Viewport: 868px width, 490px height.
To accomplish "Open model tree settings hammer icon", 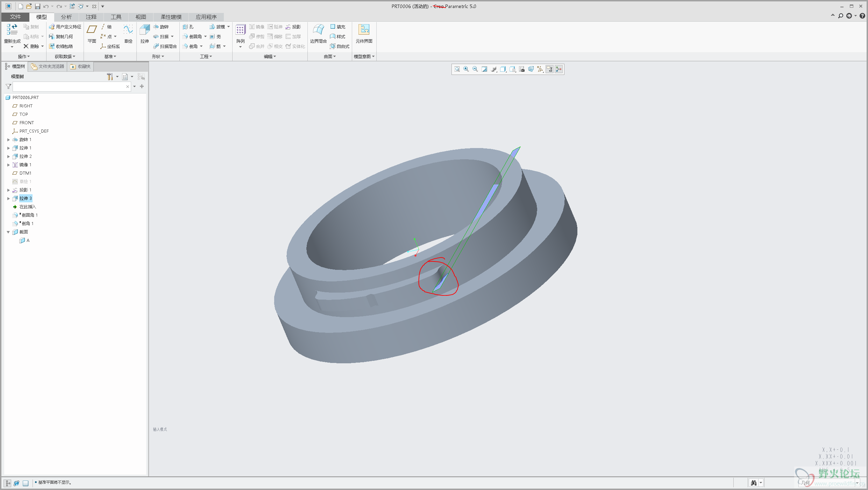I will [110, 77].
